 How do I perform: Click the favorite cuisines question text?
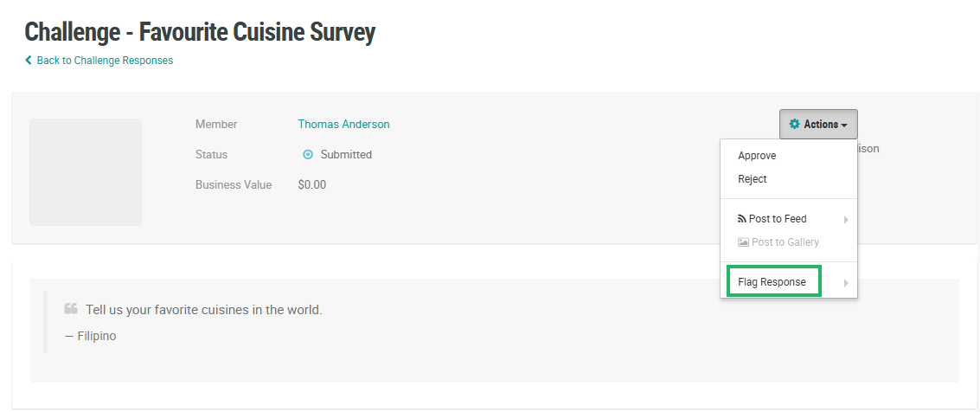204,310
